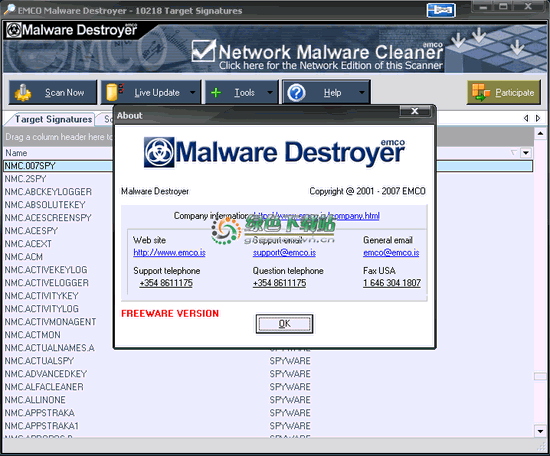Click the Malware Destroyer biohazard logo in the header

(x=14, y=30)
